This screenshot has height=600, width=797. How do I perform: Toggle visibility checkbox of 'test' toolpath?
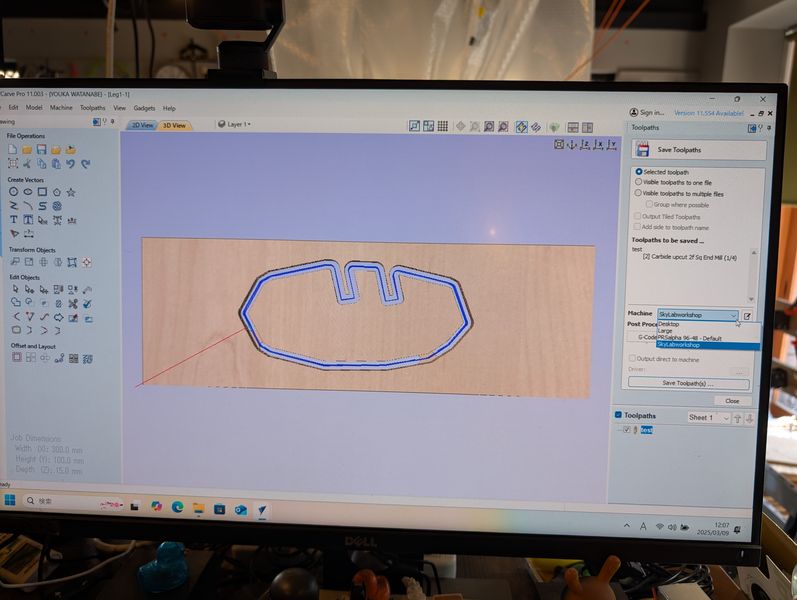tap(627, 430)
